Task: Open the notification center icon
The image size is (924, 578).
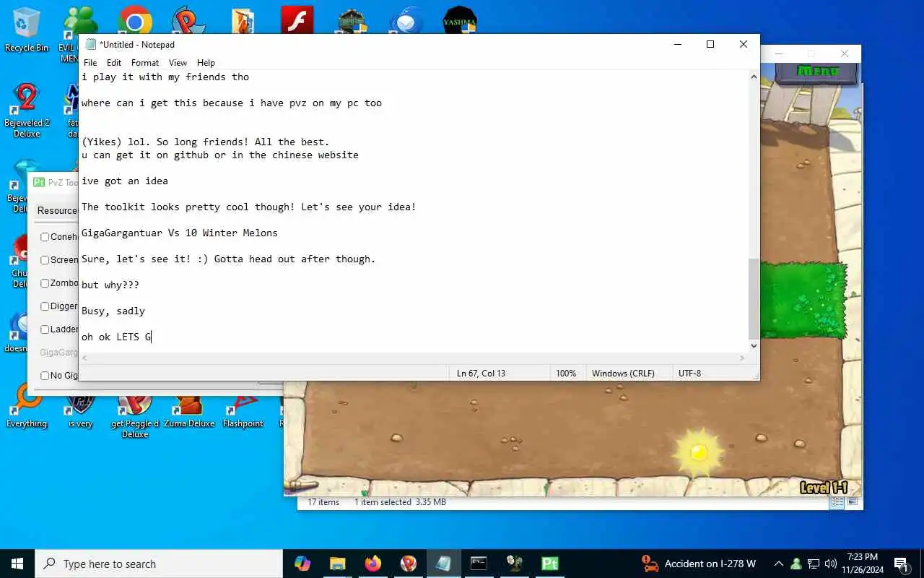Action: point(901,564)
